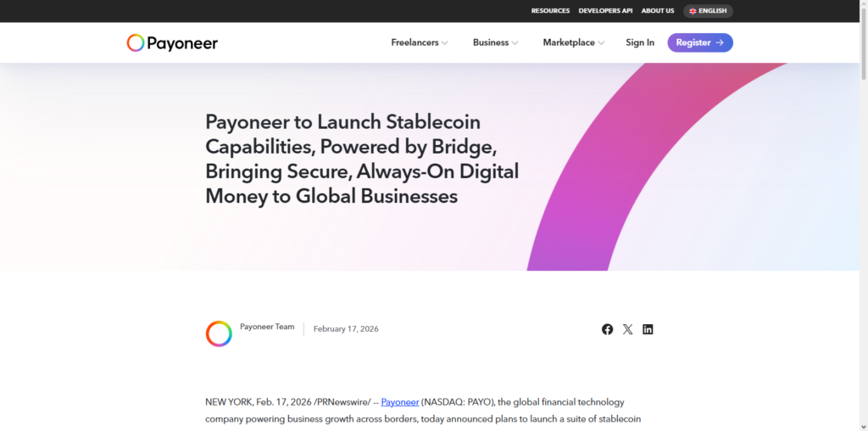Open About Us in top bar
Screen dimensions: 868x431
click(x=658, y=11)
